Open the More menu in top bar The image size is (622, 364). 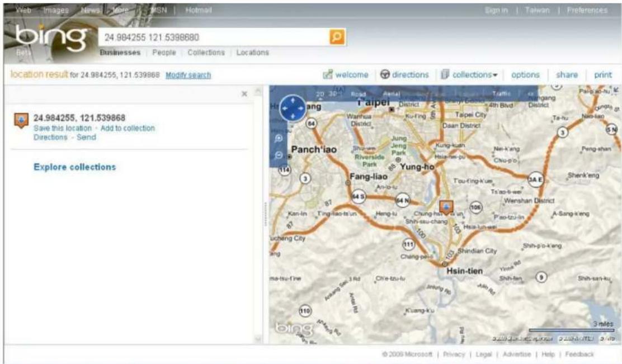pyautogui.click(x=120, y=10)
